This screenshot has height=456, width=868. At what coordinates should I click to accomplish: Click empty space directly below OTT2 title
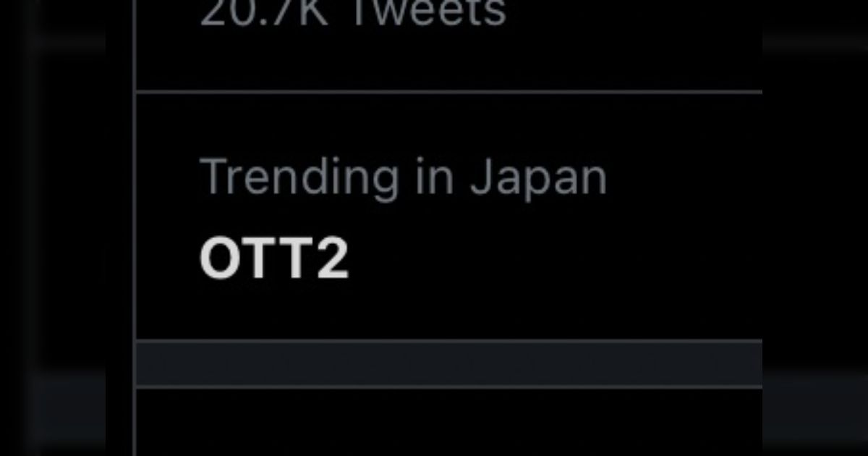274,308
